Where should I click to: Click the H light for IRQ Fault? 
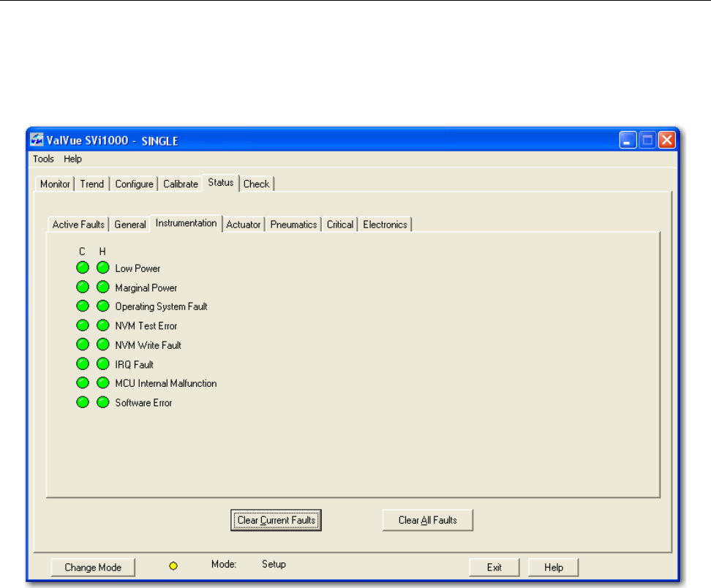click(103, 363)
